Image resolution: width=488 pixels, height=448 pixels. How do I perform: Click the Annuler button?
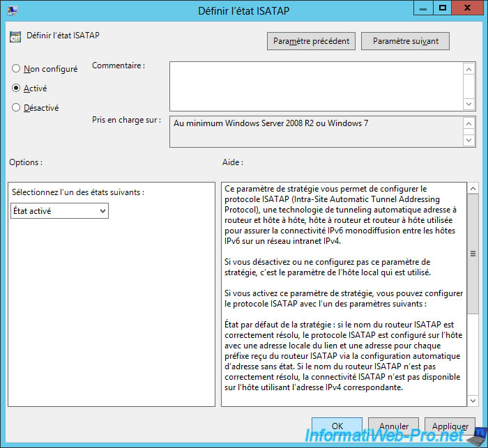pos(394,426)
